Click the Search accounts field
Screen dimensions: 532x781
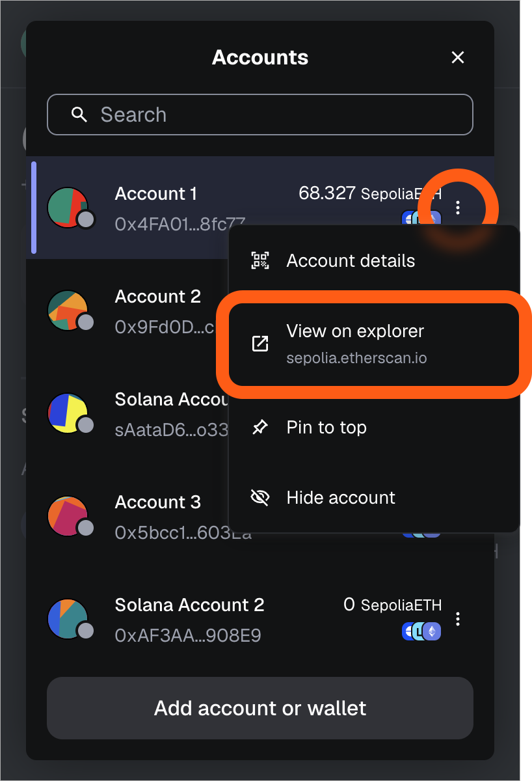pyautogui.click(x=260, y=115)
